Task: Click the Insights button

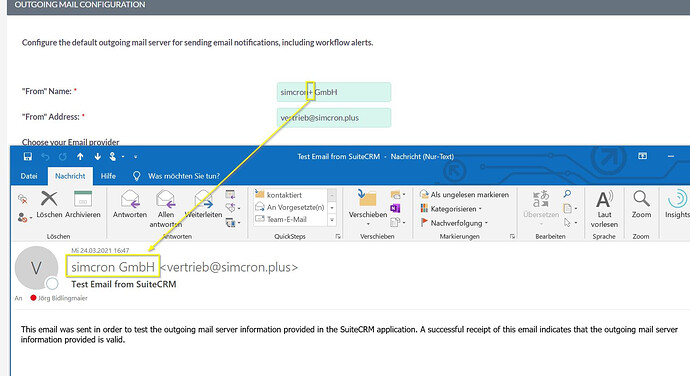Action: [677, 205]
